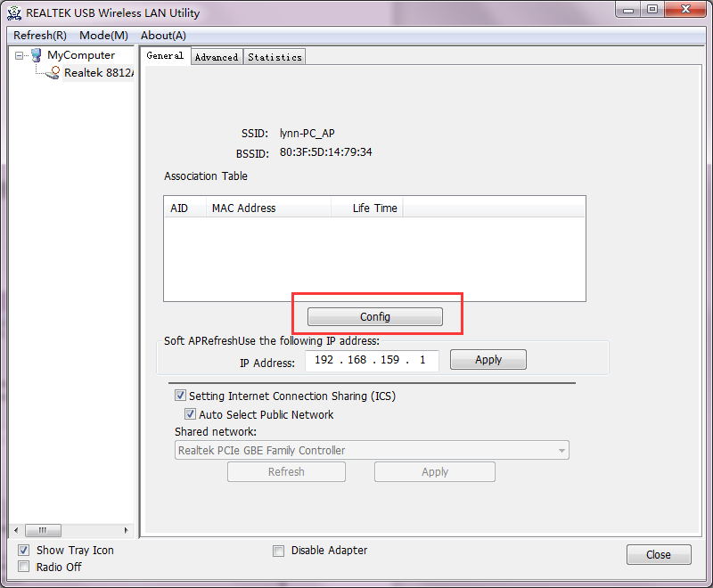Click the left panel horizontal scrollbar thumb
Viewport: 713px width, 588px height.
[x=43, y=530]
